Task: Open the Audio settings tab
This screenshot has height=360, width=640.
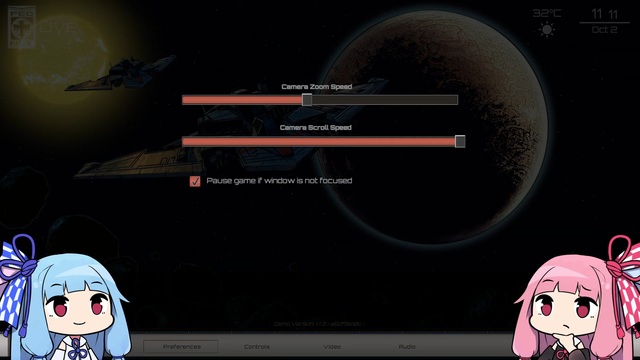Action: coord(407,347)
